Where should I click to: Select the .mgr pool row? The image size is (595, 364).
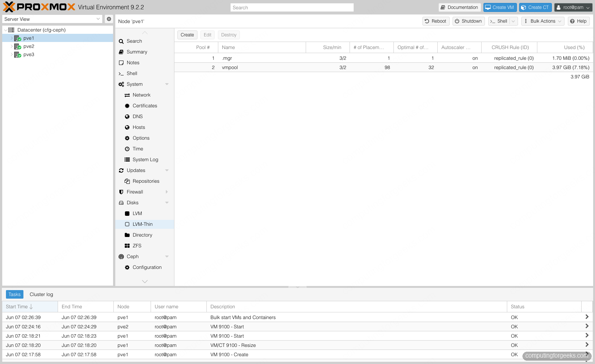click(x=383, y=58)
